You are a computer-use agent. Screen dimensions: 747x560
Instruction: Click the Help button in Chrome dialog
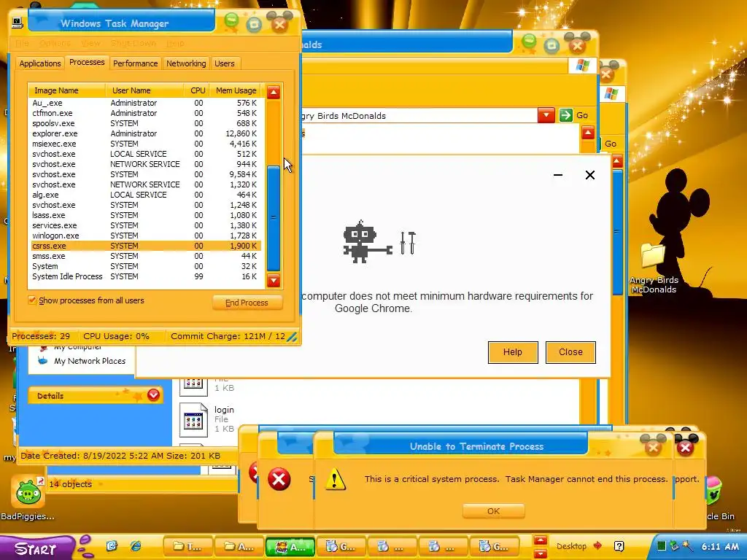(513, 352)
